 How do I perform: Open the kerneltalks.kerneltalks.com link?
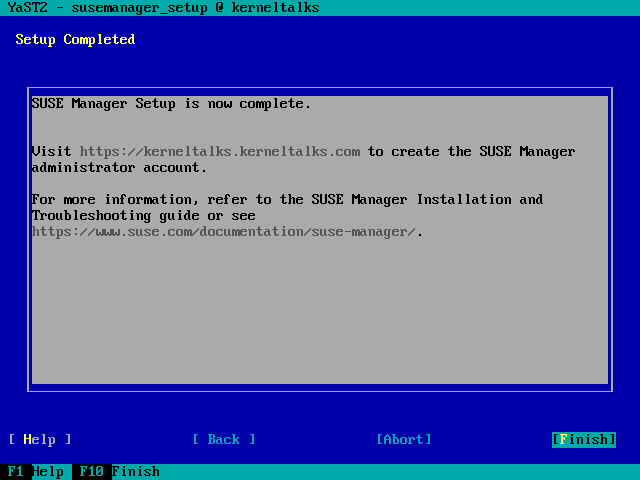(x=220, y=152)
